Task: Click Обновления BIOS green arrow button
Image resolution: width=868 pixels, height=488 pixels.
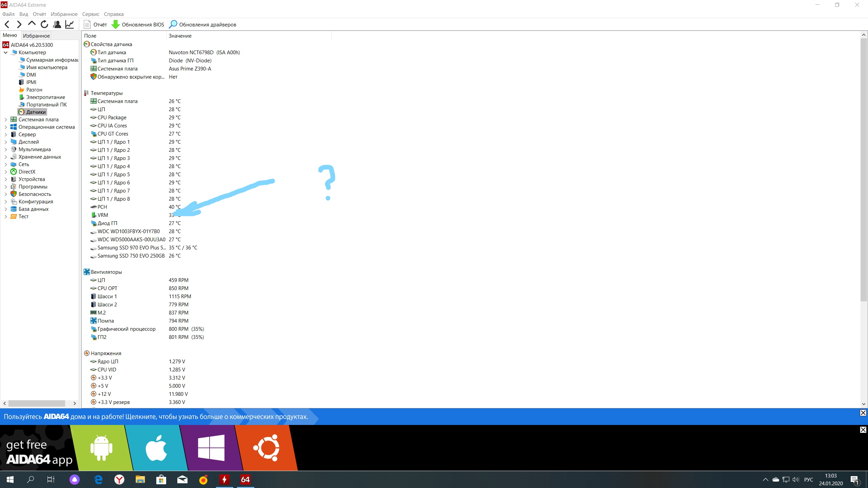Action: pos(138,24)
